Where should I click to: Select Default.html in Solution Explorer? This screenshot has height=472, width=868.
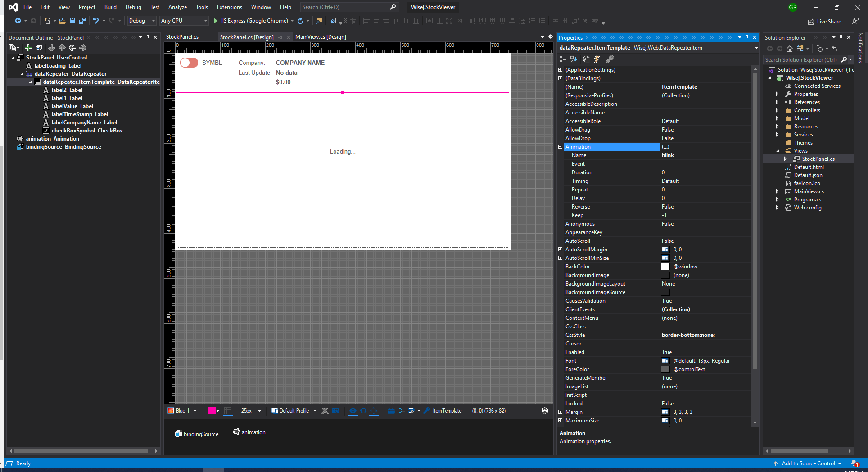point(809,167)
